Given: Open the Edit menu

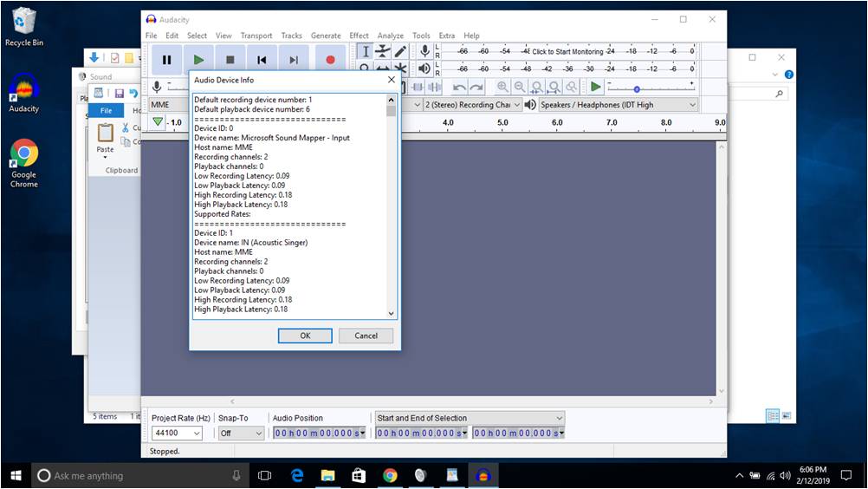Looking at the screenshot, I should pyautogui.click(x=172, y=36).
